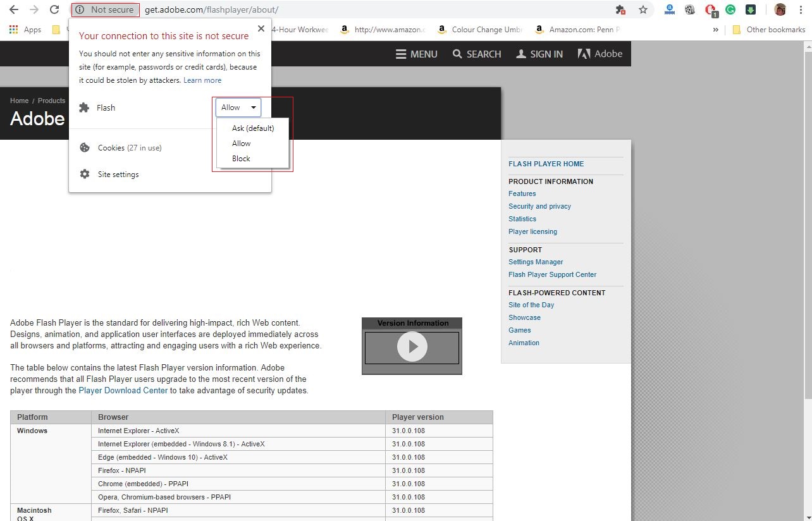Open FLASH PLAYER HOME sidebar link
Screen dimensions: 812x521
click(546, 164)
